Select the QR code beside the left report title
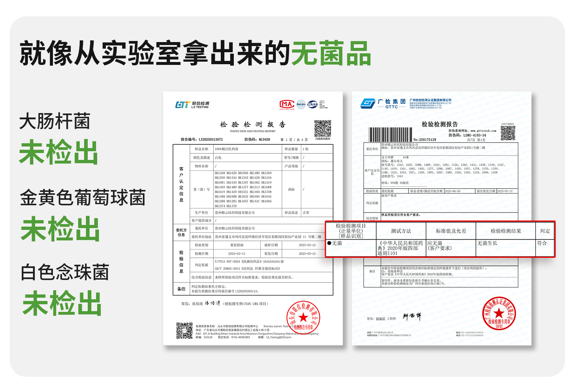 (323, 129)
